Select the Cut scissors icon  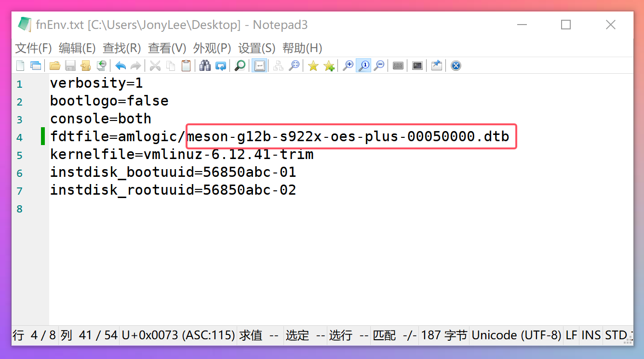pyautogui.click(x=155, y=65)
